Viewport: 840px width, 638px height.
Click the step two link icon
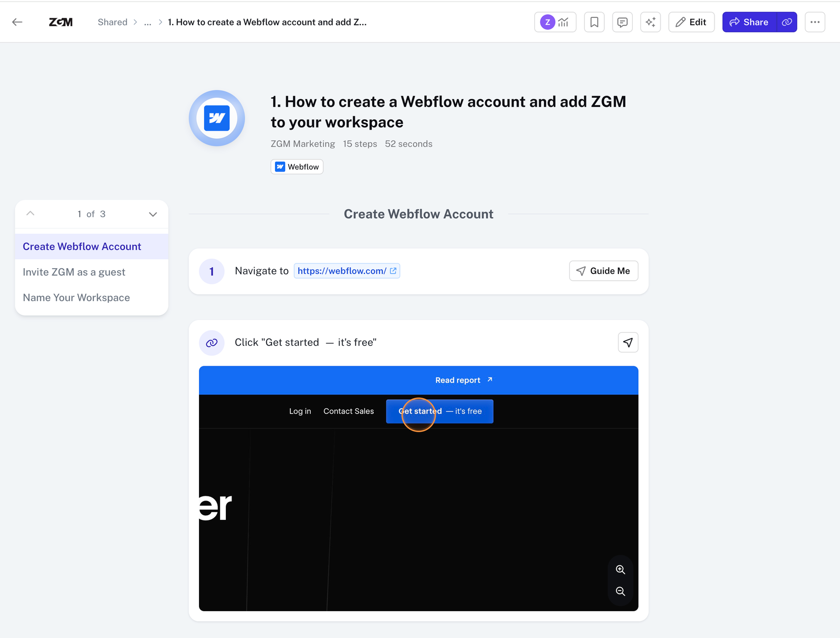click(x=212, y=343)
